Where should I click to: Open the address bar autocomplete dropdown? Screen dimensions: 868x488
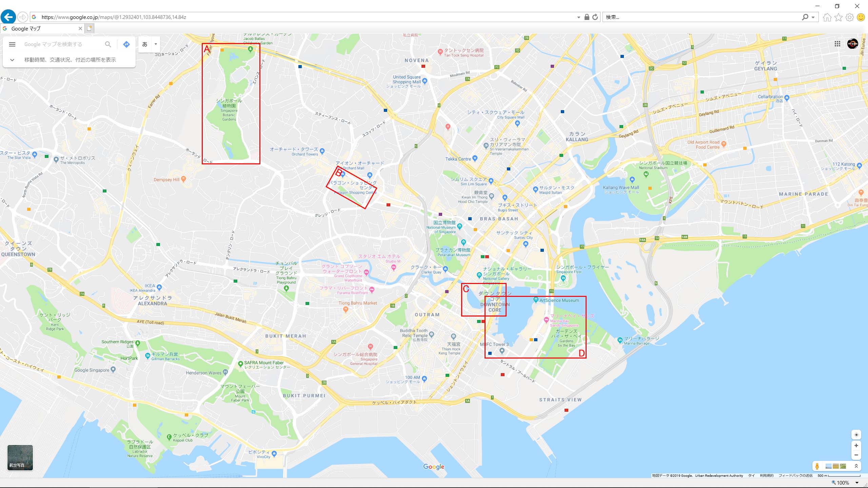pyautogui.click(x=578, y=17)
